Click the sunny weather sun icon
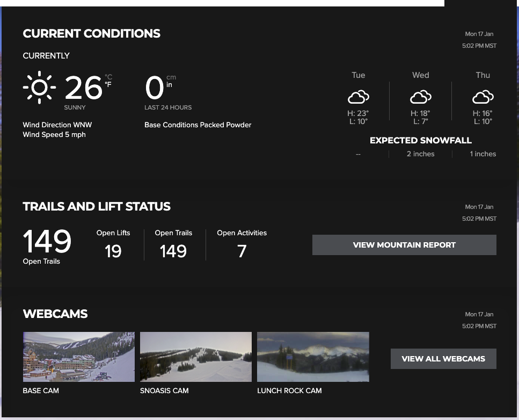 39,87
